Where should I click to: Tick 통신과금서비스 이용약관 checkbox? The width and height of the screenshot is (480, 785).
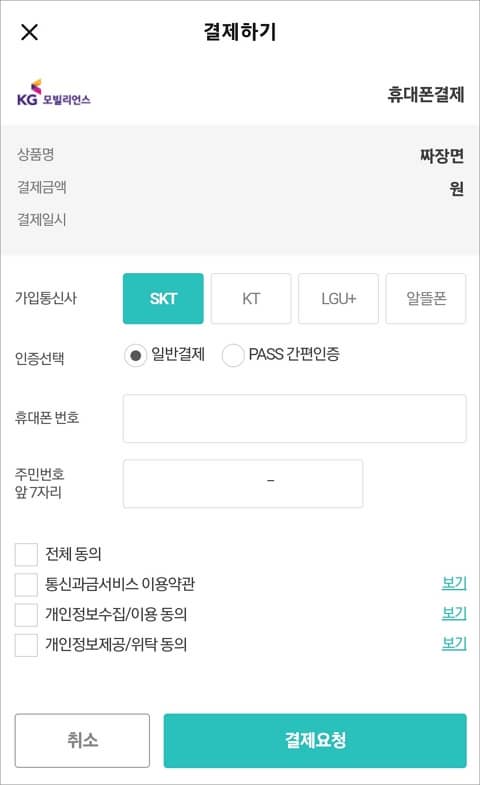coord(26,584)
